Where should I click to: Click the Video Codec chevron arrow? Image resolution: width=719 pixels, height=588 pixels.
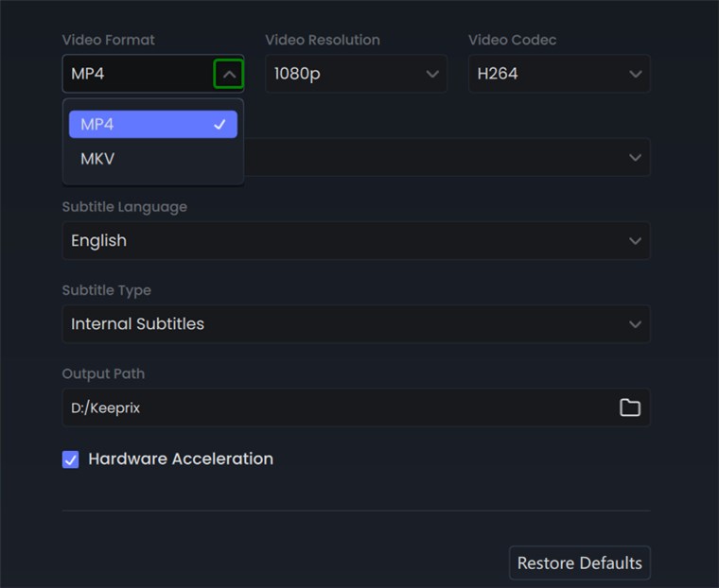click(x=635, y=74)
